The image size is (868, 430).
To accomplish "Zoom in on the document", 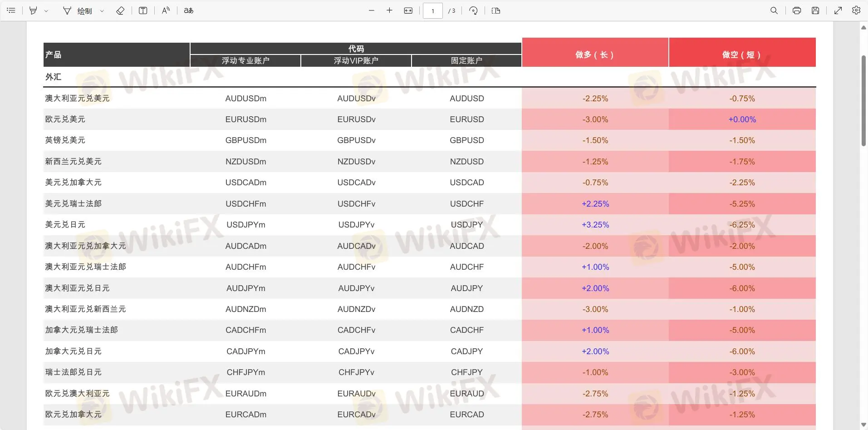I will tap(389, 10).
